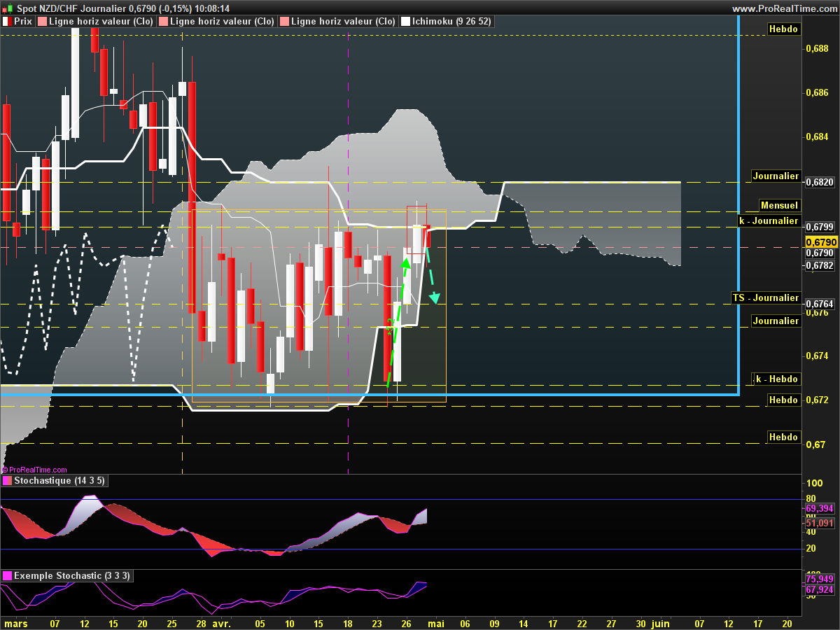Click the 23 date label on the time axis
The height and width of the screenshot is (630, 840).
click(x=377, y=623)
